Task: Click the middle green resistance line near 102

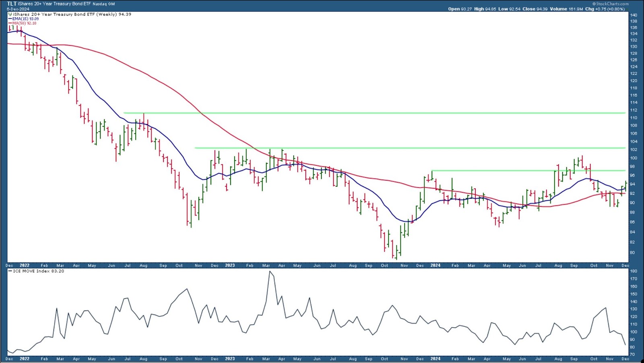Action: pos(410,148)
